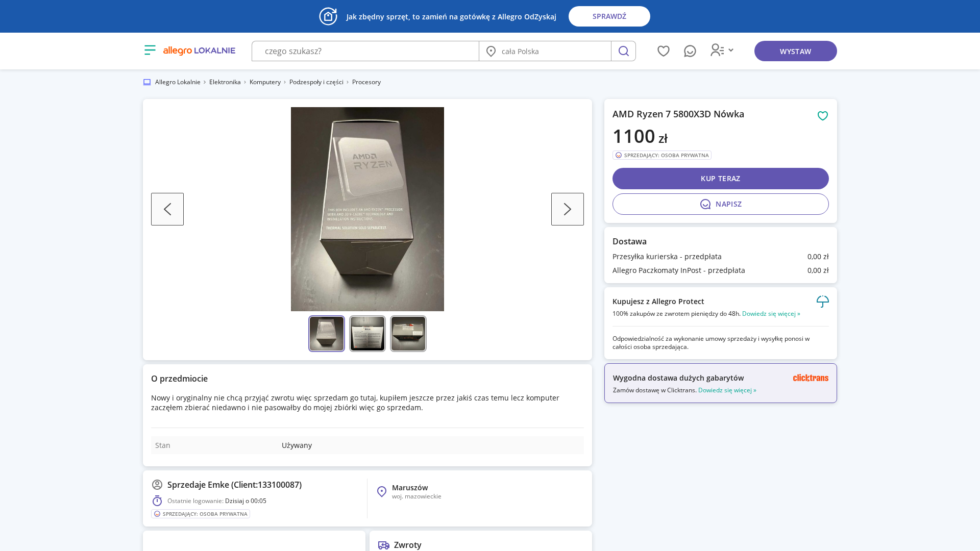
Task: Open Procesory breadcrumb
Action: click(366, 82)
